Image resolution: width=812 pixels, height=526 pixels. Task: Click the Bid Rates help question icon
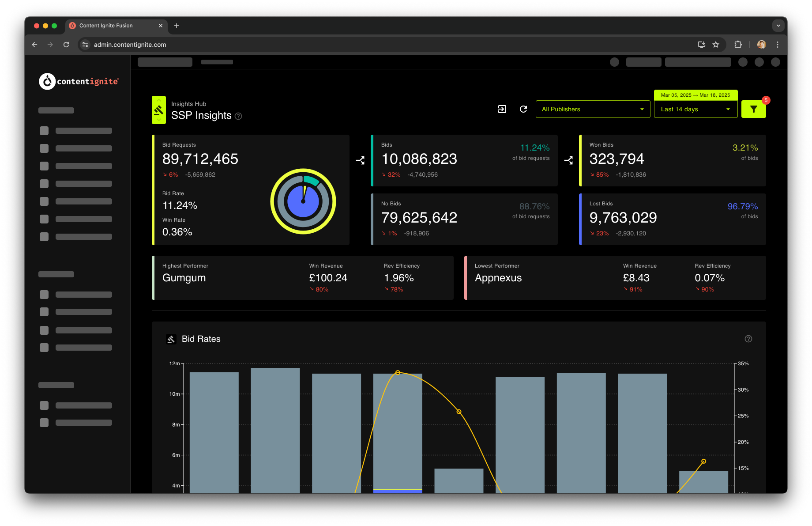tap(748, 339)
